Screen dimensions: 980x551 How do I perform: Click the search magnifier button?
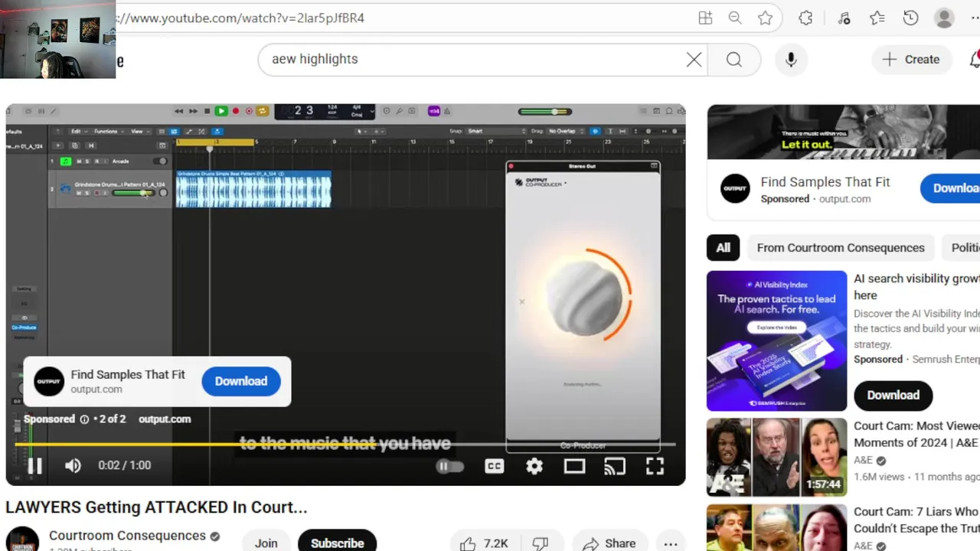[x=734, y=59]
